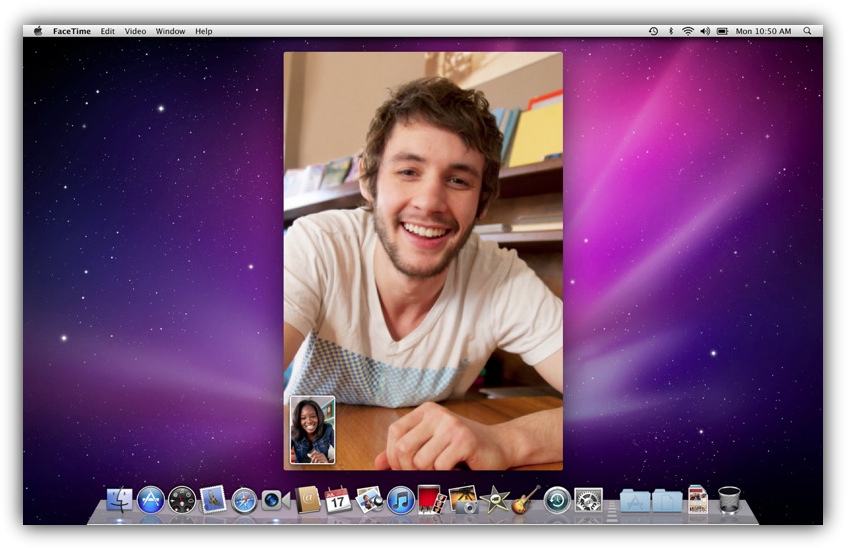
Task: Open the Trash in the Dock
Action: coord(729,499)
